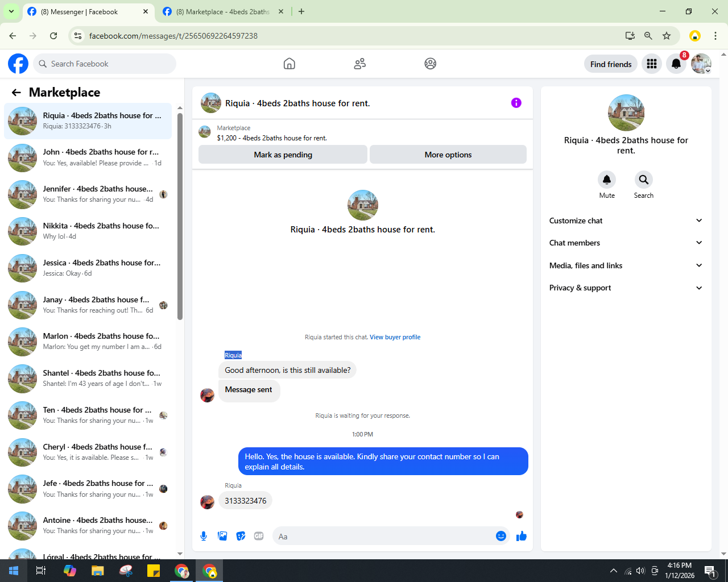The image size is (728, 582).
Task: Click the large listing house thumbnail in chat
Action: click(363, 205)
